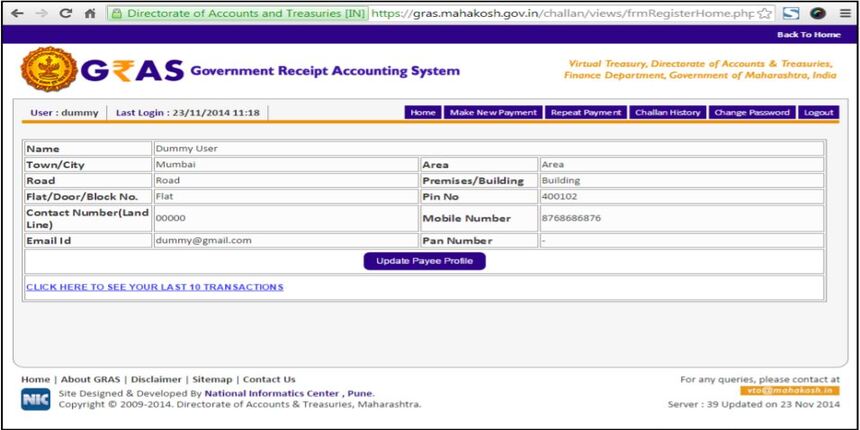Click National Informatics Center, Pune link
860x430 pixels.
(x=289, y=393)
